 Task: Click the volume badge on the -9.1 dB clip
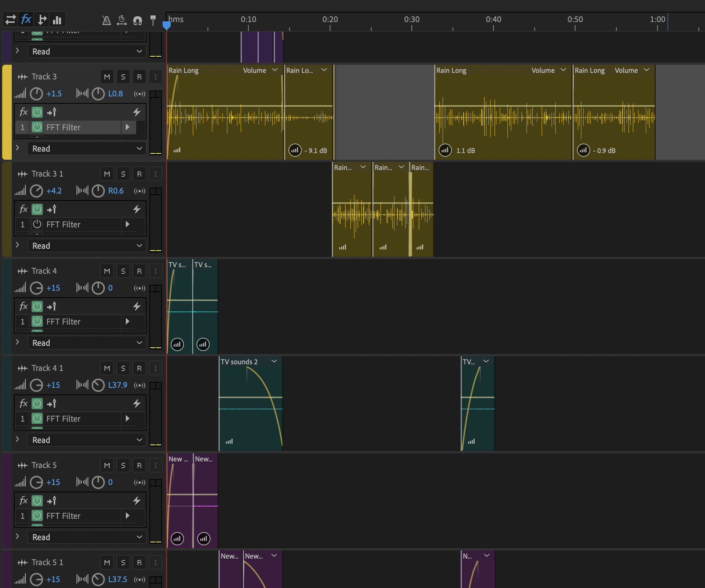tap(295, 150)
